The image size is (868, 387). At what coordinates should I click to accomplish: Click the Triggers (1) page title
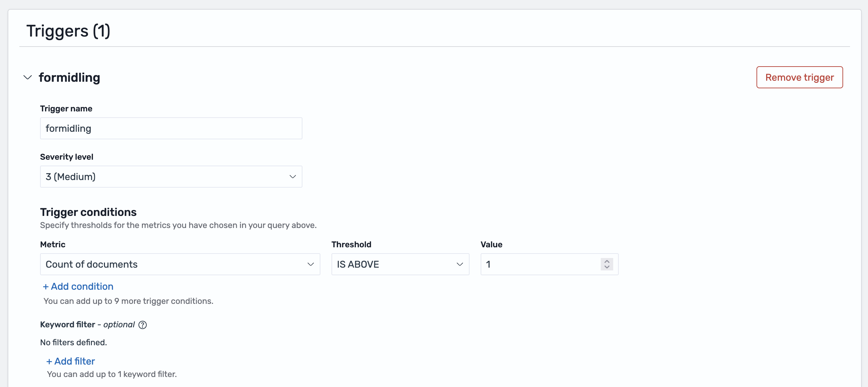[68, 31]
